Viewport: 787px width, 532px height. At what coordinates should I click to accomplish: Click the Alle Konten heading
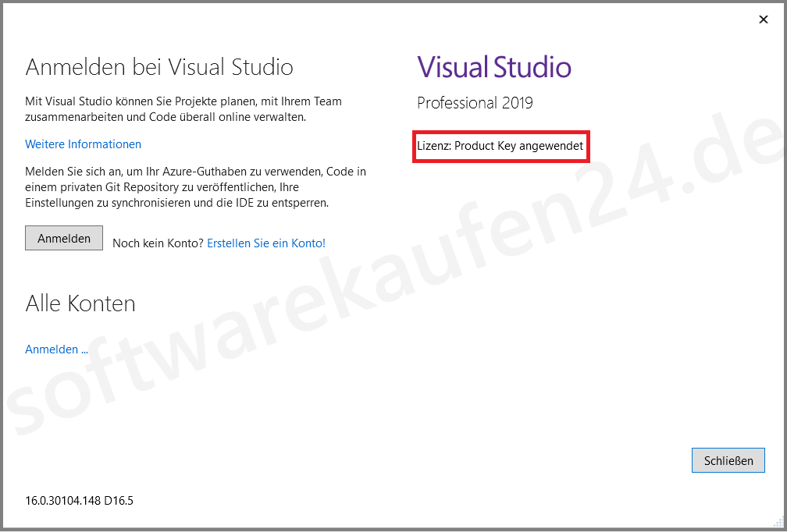pyautogui.click(x=80, y=304)
